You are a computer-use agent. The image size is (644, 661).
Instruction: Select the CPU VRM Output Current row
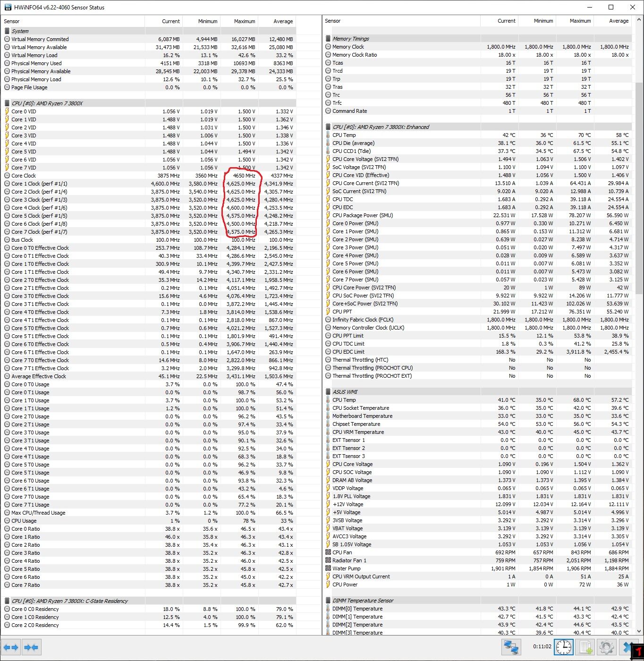pos(477,576)
